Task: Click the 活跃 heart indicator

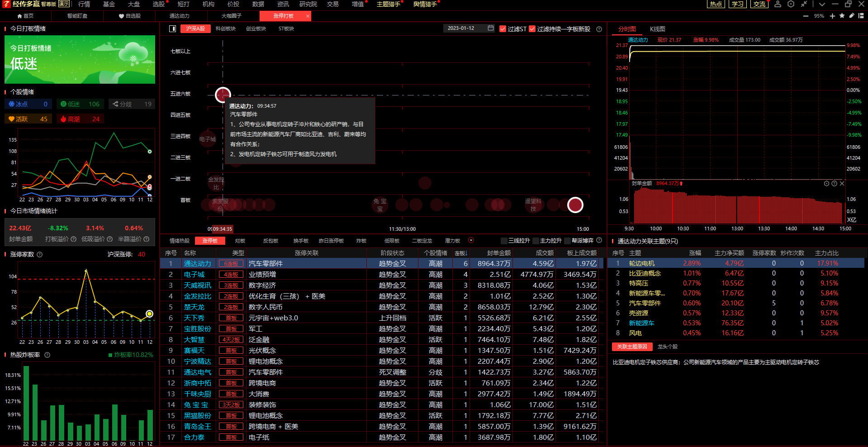Action: click(28, 119)
